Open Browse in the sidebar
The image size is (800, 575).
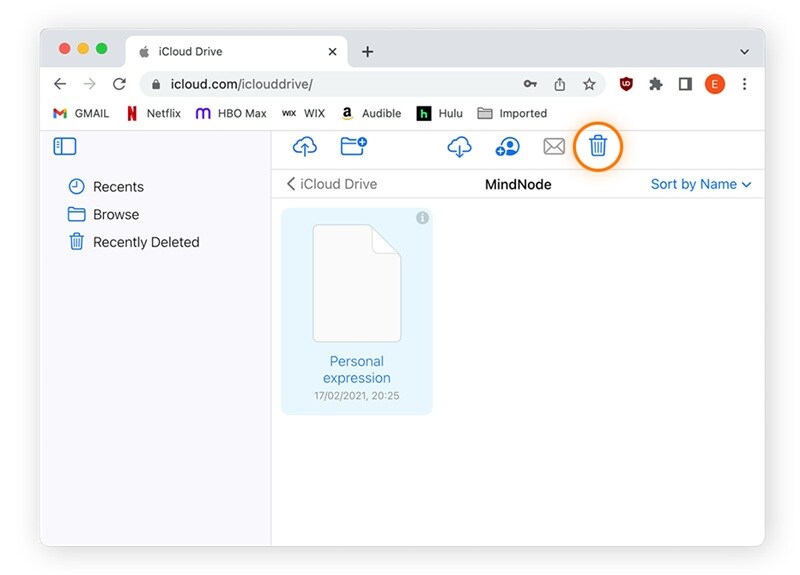pos(104,214)
